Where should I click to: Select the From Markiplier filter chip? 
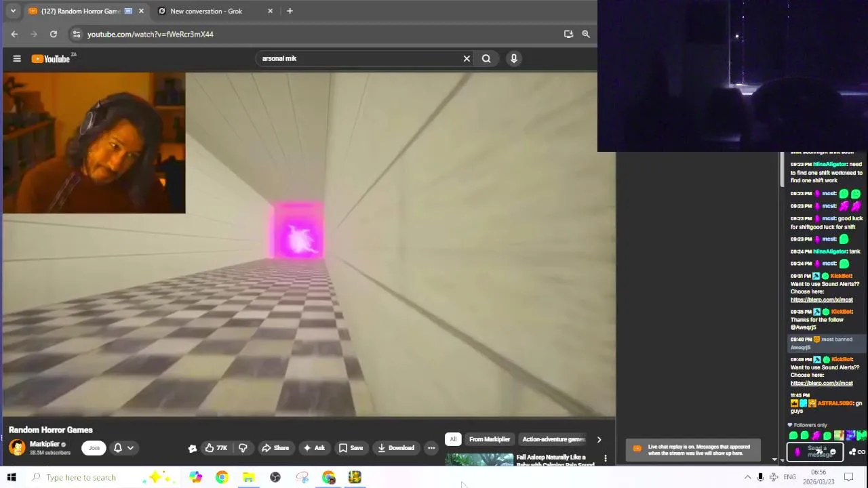click(x=490, y=439)
